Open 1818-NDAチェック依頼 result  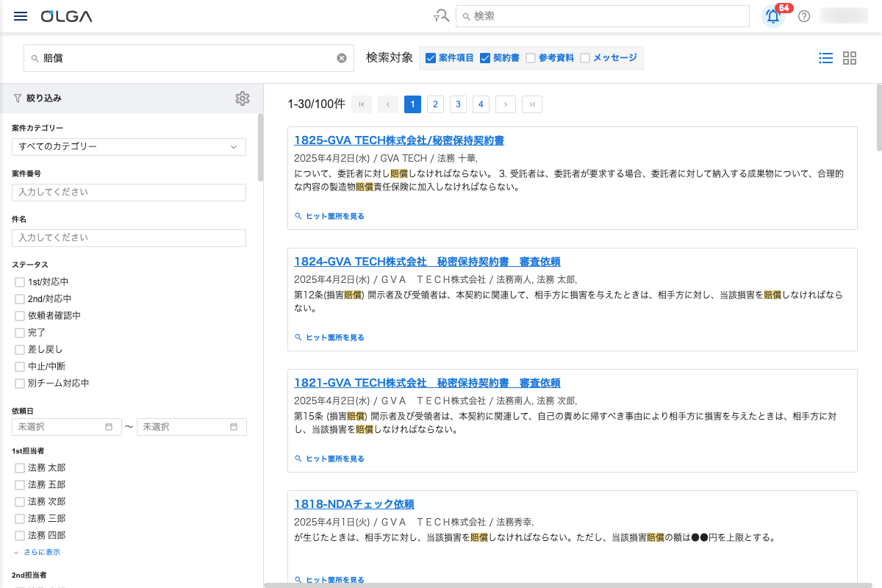coord(354,504)
